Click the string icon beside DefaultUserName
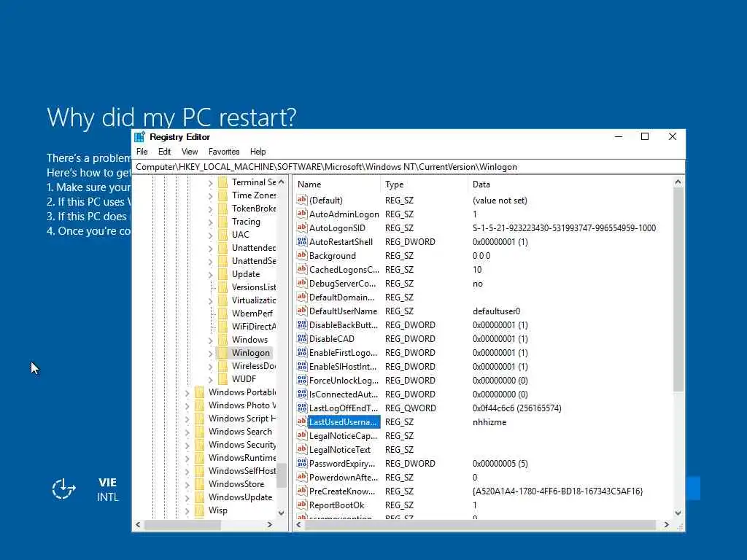The width and height of the screenshot is (747, 560). coord(301,311)
